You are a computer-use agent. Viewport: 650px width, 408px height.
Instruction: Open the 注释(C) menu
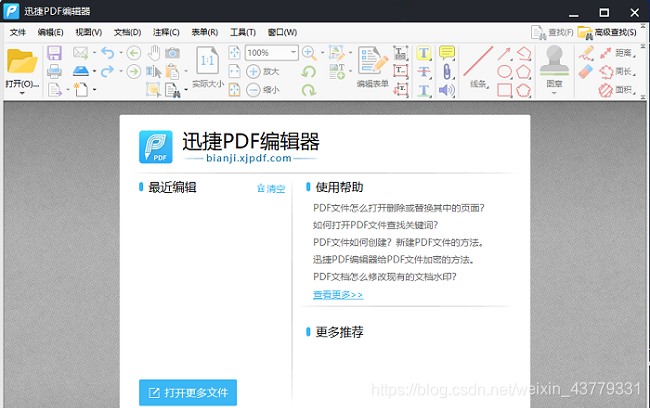point(166,32)
